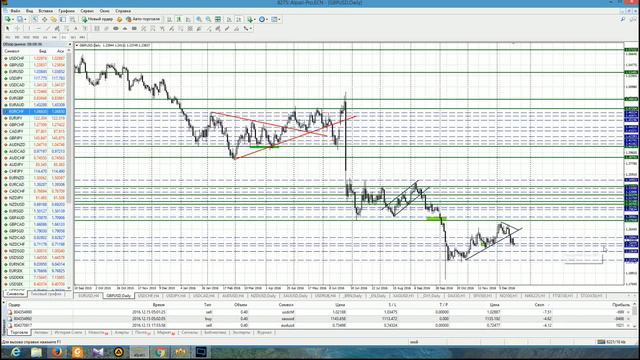Select the vertical line tool

pos(29,29)
